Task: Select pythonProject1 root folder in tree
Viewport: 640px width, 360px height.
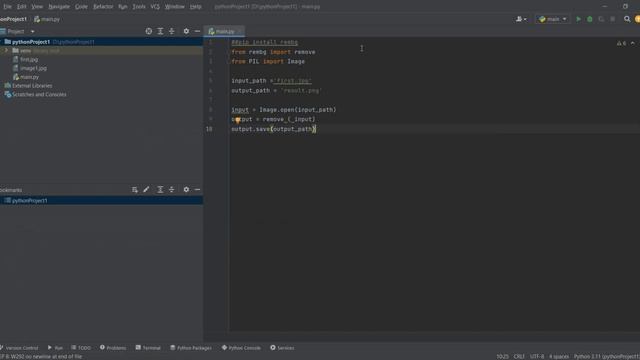Action: tap(101, 42)
